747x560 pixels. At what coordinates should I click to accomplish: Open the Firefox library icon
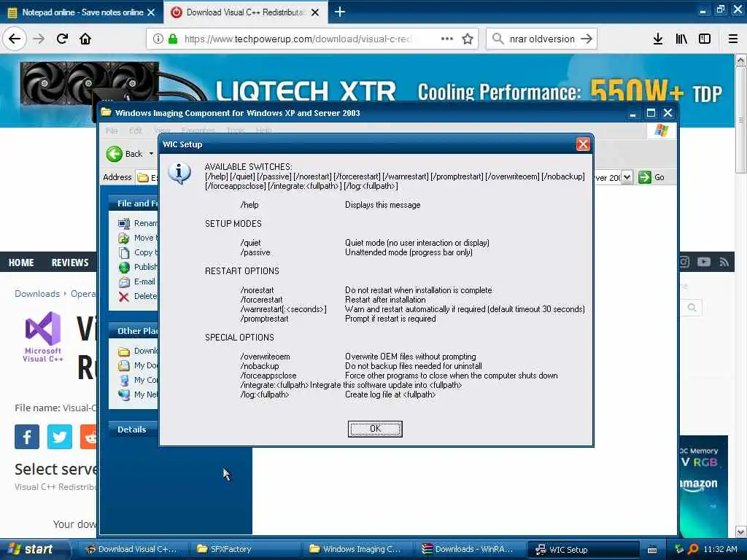681,39
